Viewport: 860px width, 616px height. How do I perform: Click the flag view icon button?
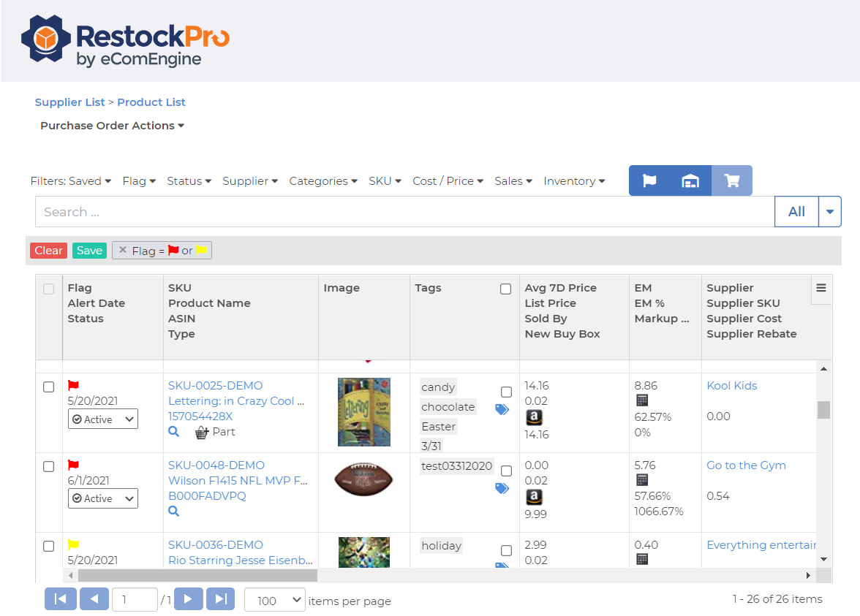649,181
